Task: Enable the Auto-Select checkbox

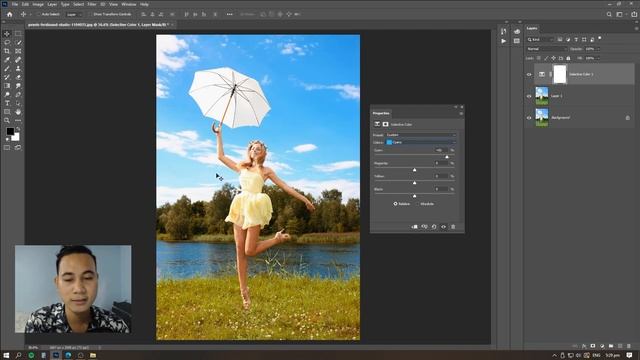Action: (39, 14)
